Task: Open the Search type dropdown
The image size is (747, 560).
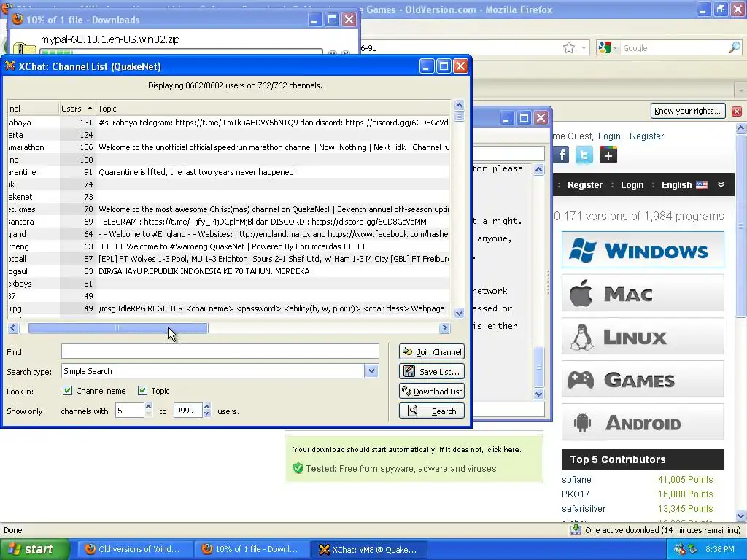Action: point(371,371)
